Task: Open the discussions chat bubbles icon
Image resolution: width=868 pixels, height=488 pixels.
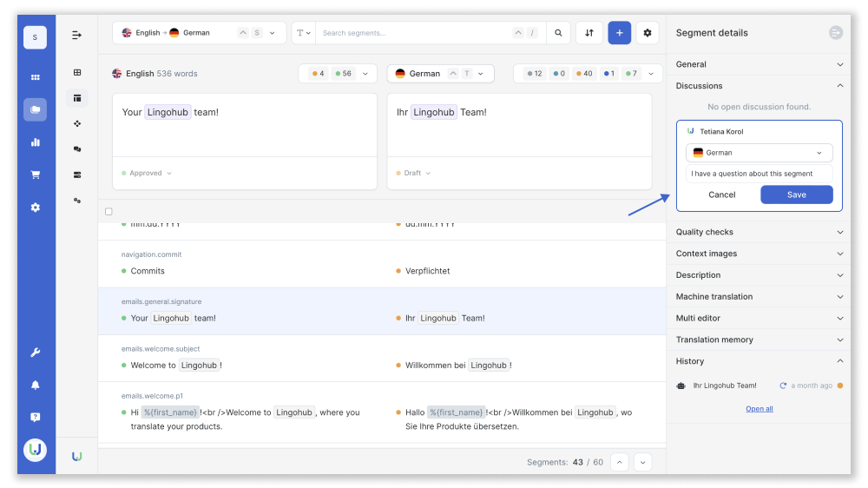Action: (x=77, y=149)
